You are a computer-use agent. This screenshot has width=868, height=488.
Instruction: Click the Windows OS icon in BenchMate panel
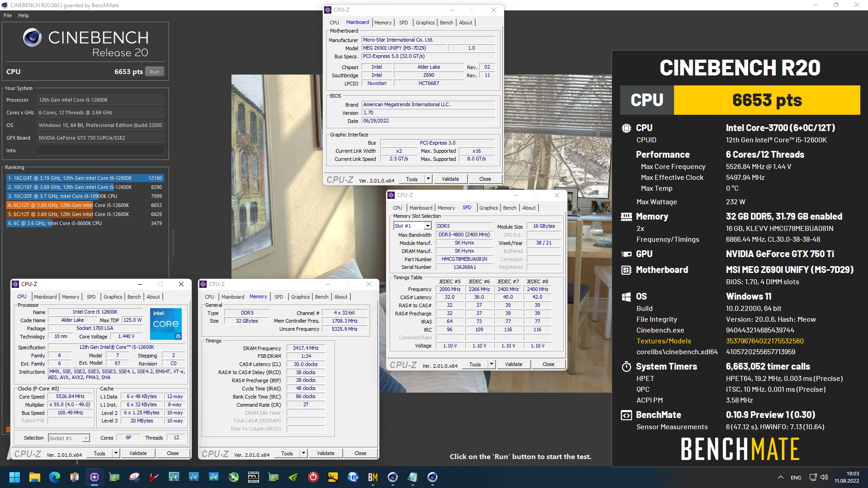pyautogui.click(x=626, y=297)
